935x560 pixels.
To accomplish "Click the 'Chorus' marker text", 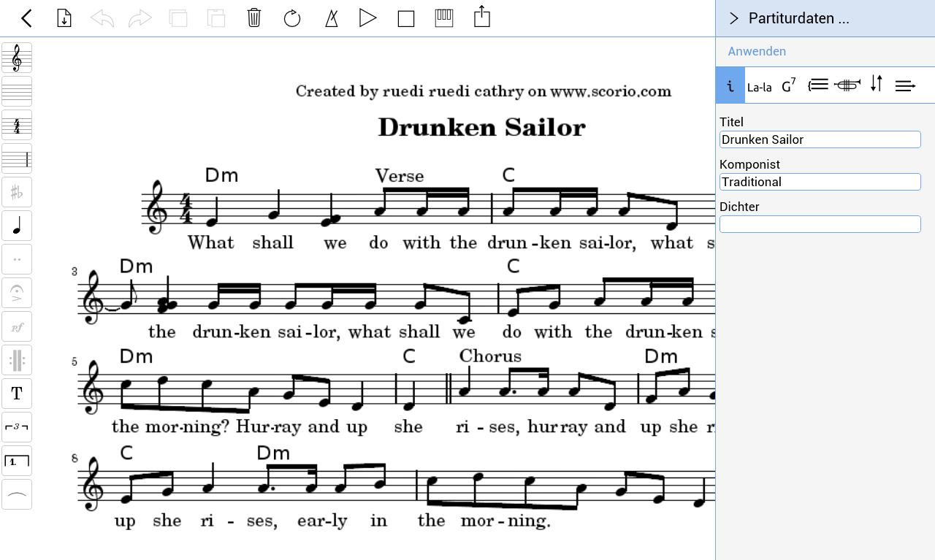I will coord(490,356).
